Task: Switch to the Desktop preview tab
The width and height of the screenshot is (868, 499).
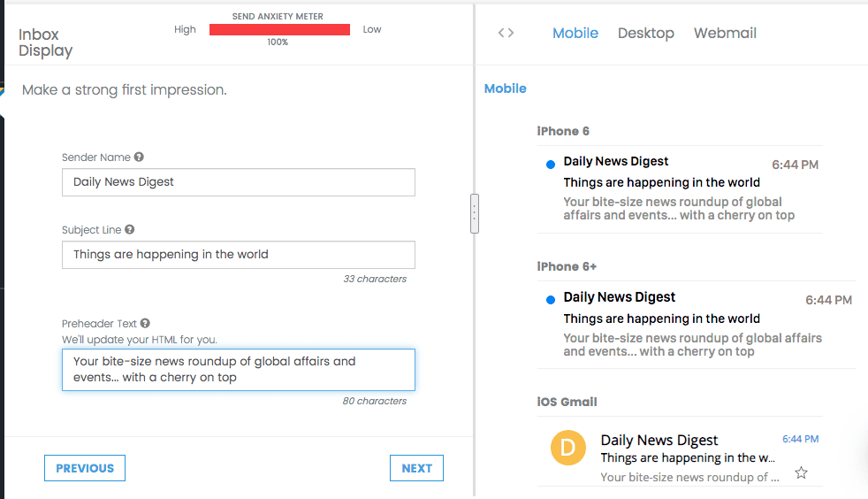Action: click(645, 33)
